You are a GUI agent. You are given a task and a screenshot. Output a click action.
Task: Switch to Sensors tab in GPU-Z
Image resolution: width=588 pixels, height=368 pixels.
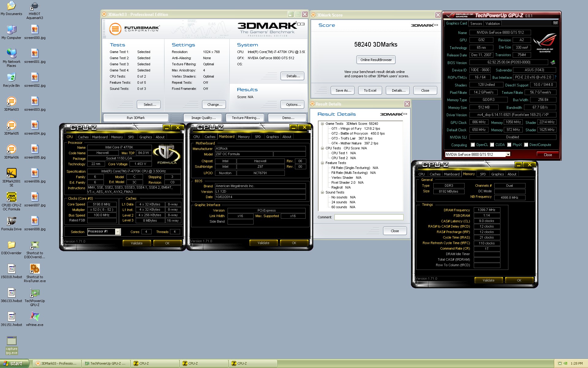[x=476, y=24]
